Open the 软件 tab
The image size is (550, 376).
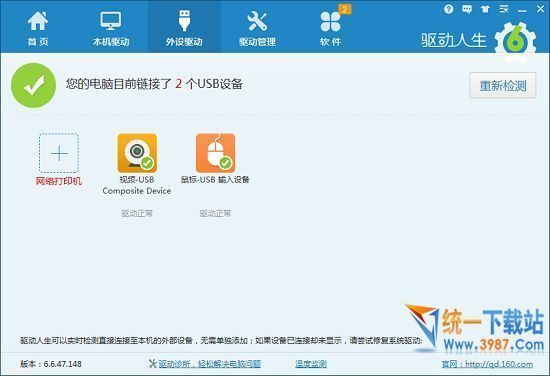pyautogui.click(x=330, y=28)
